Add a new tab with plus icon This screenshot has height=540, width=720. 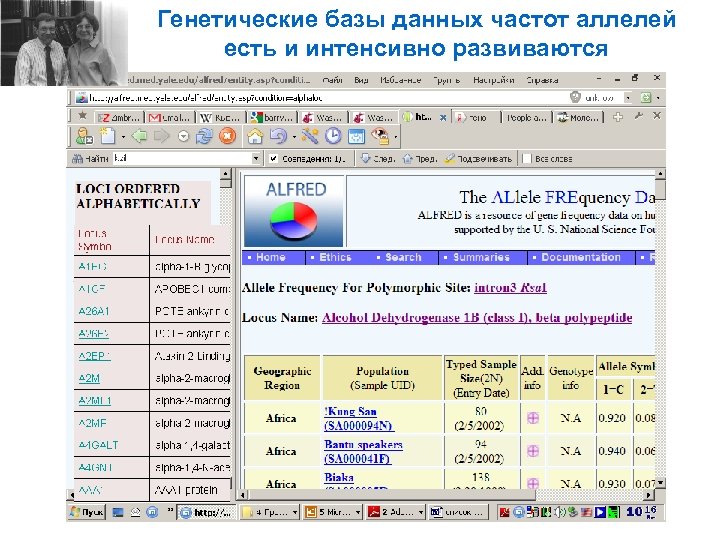click(618, 117)
